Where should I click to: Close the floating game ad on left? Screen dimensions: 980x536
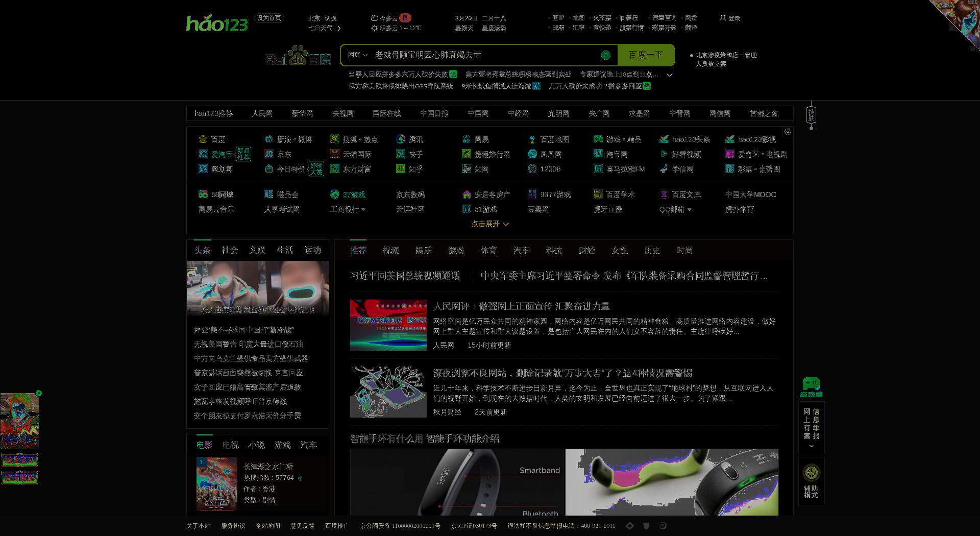pos(39,393)
